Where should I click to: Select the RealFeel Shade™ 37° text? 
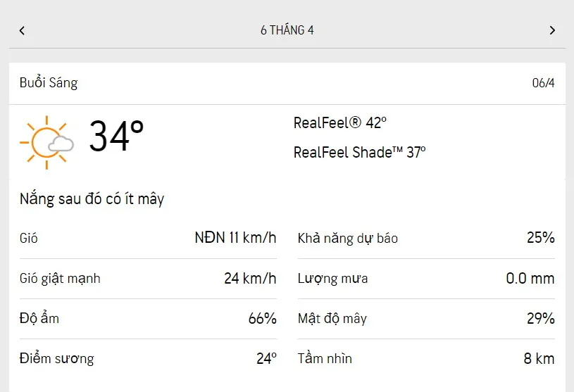tap(359, 152)
